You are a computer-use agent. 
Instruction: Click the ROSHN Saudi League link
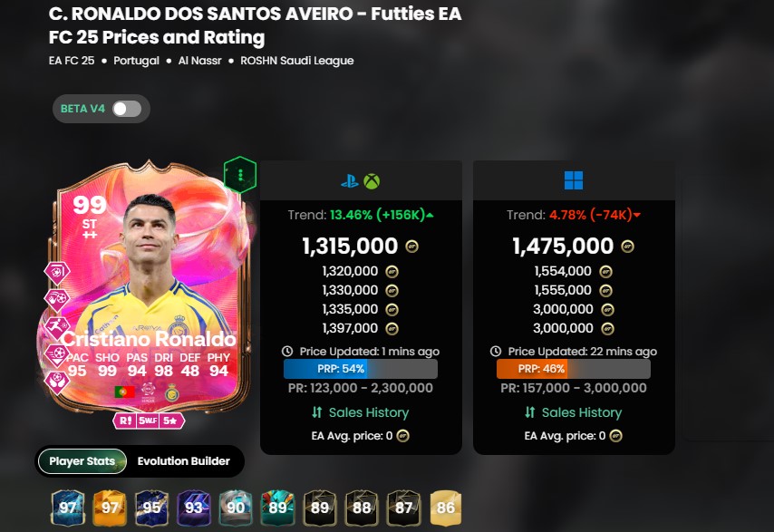pos(297,61)
